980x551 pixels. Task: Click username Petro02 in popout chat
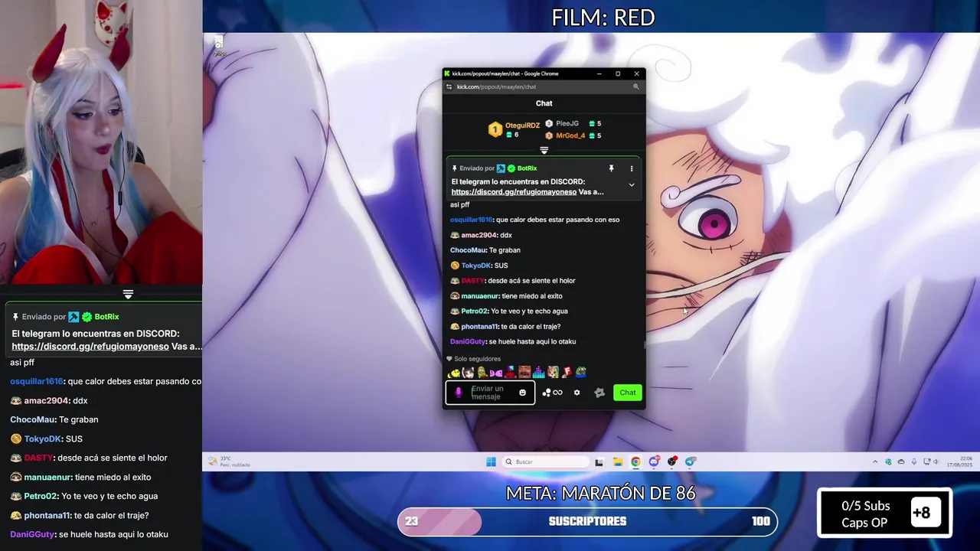pos(475,311)
